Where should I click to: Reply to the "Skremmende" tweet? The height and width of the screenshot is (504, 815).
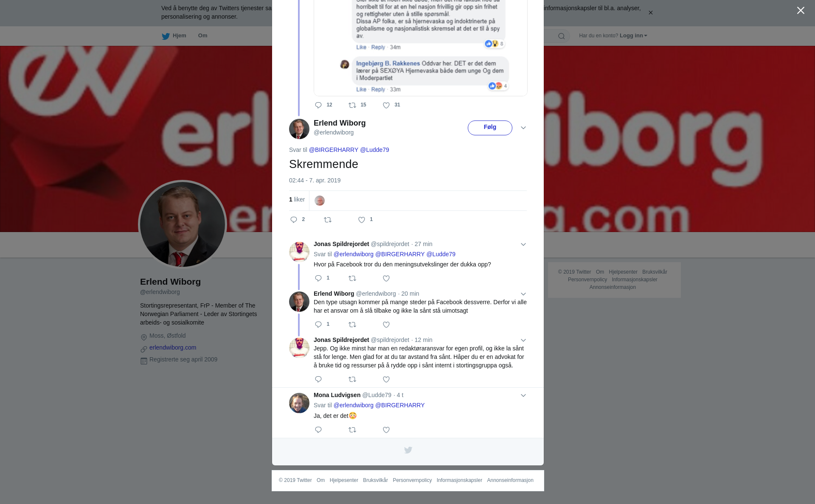click(294, 220)
